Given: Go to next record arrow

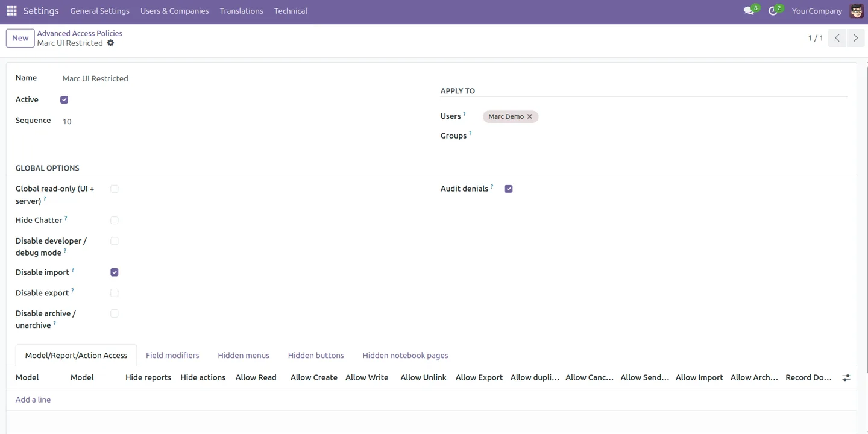Looking at the screenshot, I should click(855, 38).
